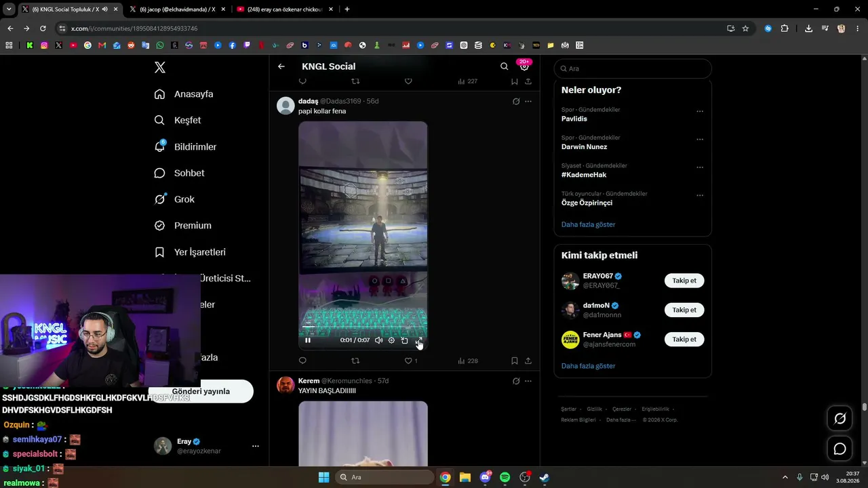Go back from KNGL Social community
The width and height of the screenshot is (868, 488).
click(281, 66)
